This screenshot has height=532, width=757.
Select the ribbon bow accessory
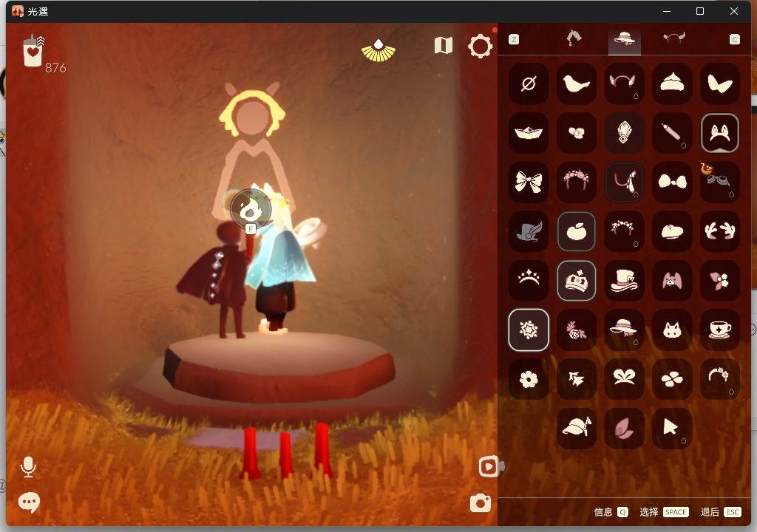pos(529,183)
